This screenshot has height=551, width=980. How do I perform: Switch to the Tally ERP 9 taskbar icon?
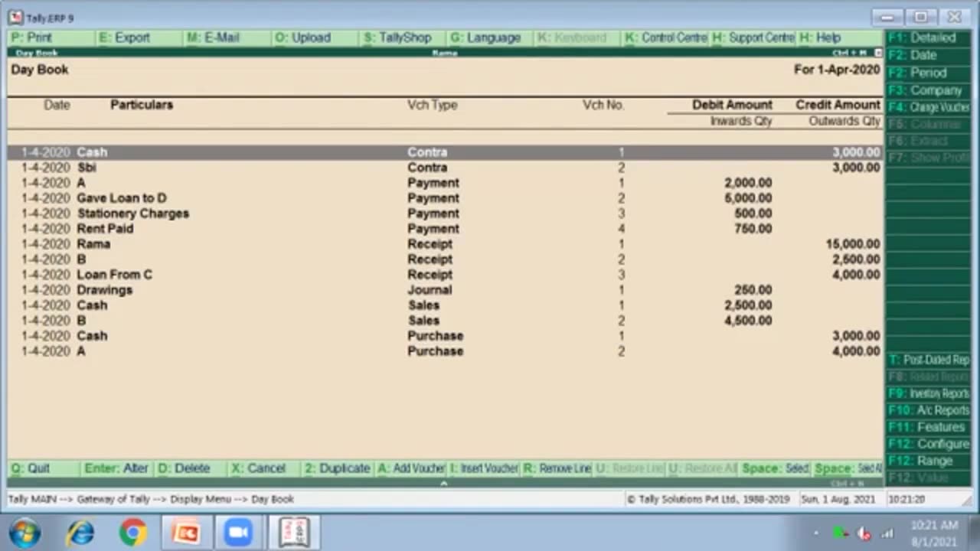[x=293, y=533]
